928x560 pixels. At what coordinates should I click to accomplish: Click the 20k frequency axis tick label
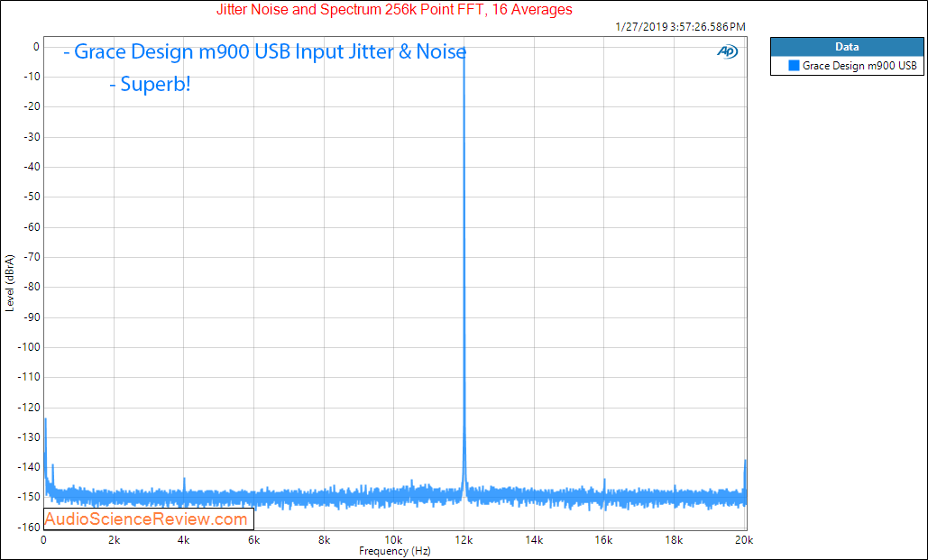(744, 540)
